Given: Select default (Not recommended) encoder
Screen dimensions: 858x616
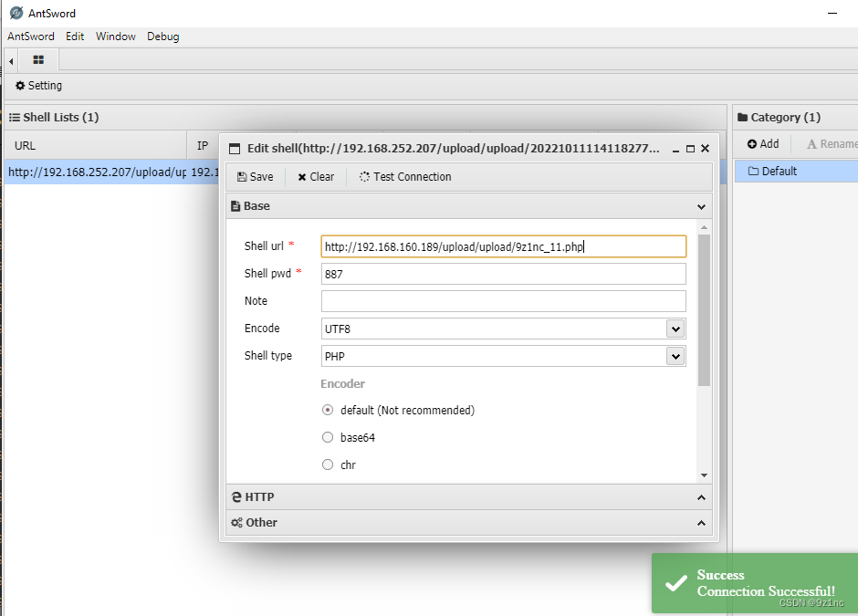Looking at the screenshot, I should pos(327,410).
